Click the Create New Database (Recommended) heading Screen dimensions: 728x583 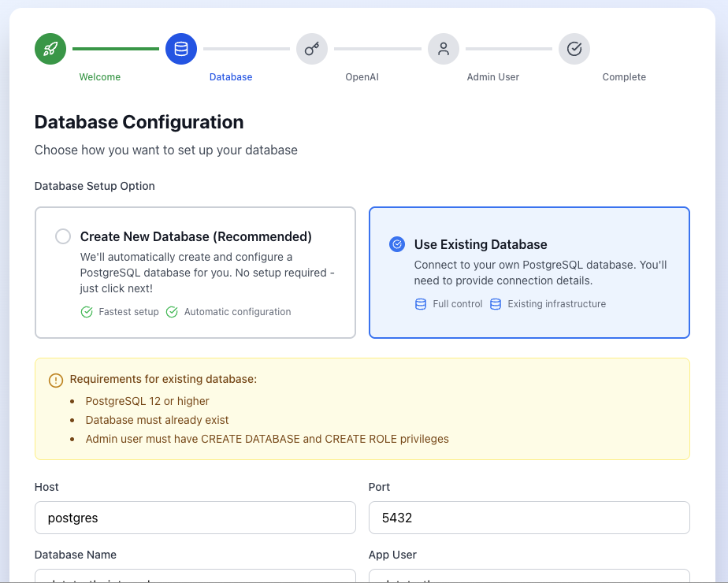(196, 236)
